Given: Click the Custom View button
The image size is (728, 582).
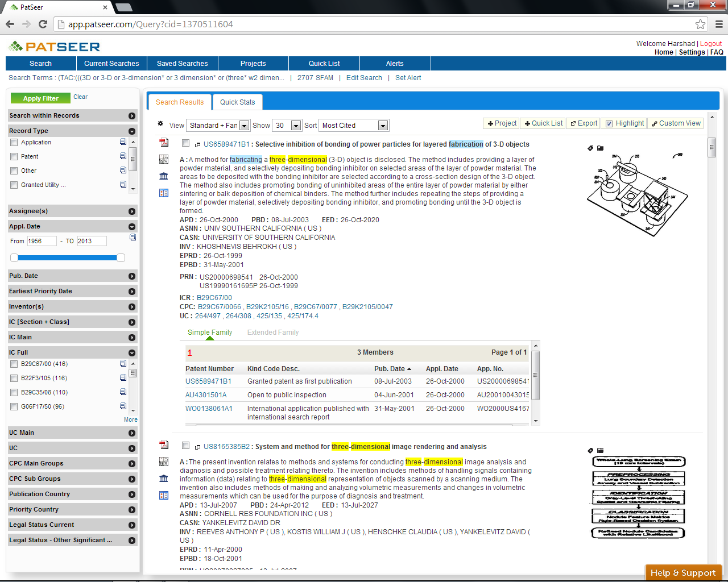Looking at the screenshot, I should pos(676,123).
